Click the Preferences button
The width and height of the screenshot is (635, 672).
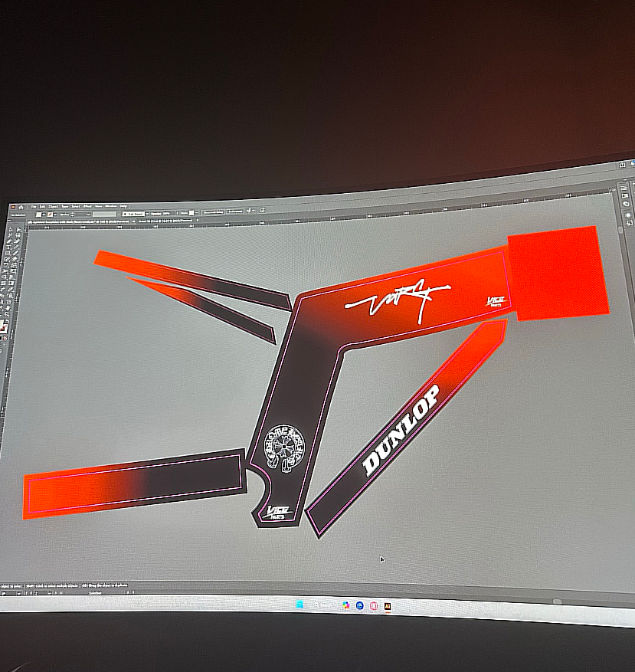click(235, 211)
